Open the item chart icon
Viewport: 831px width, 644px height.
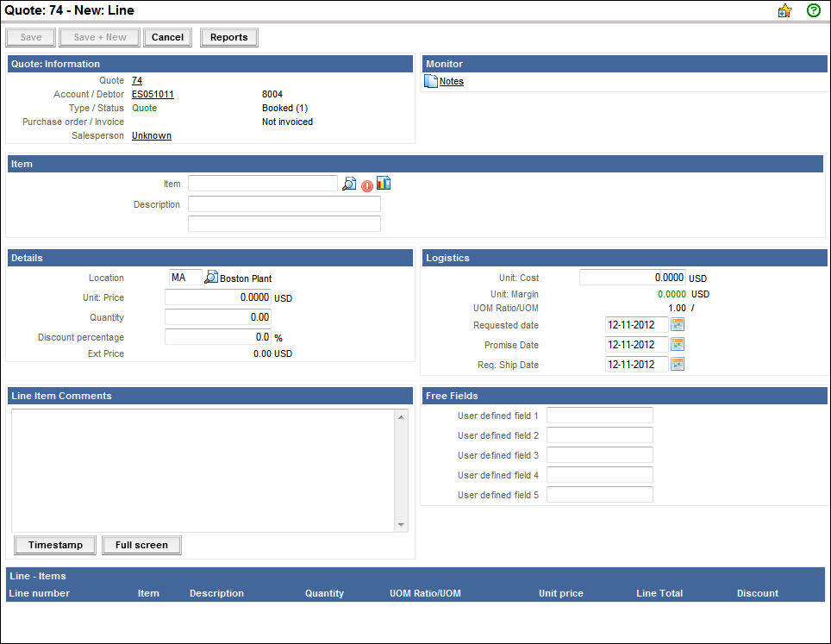pyautogui.click(x=384, y=183)
